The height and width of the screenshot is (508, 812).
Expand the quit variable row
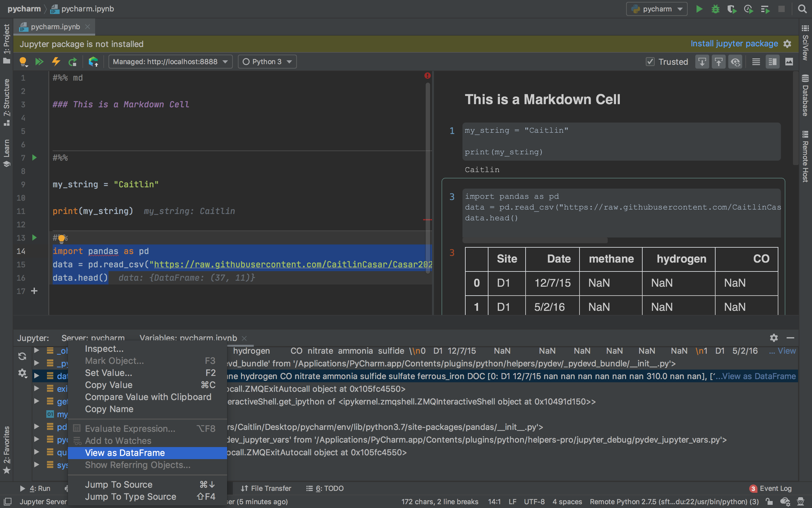pyautogui.click(x=36, y=452)
